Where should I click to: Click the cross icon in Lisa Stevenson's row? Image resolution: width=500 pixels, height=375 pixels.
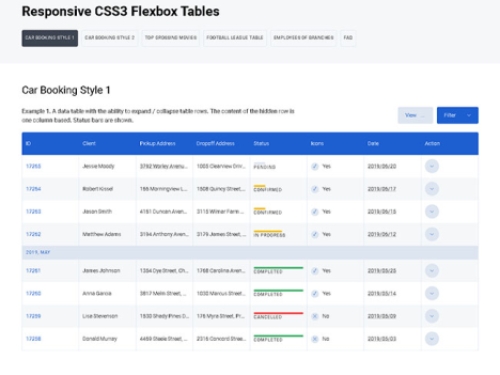pos(315,316)
